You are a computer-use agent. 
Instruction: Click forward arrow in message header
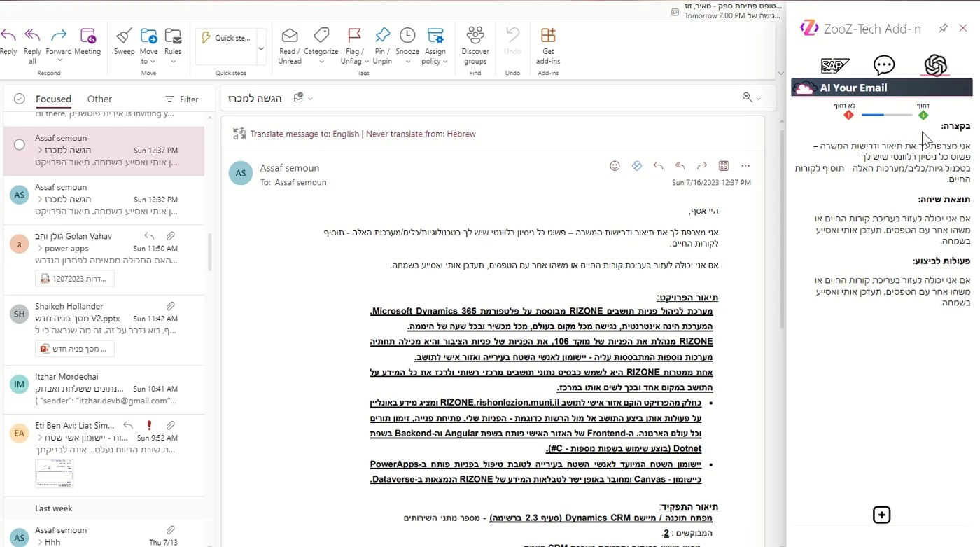[x=702, y=166]
